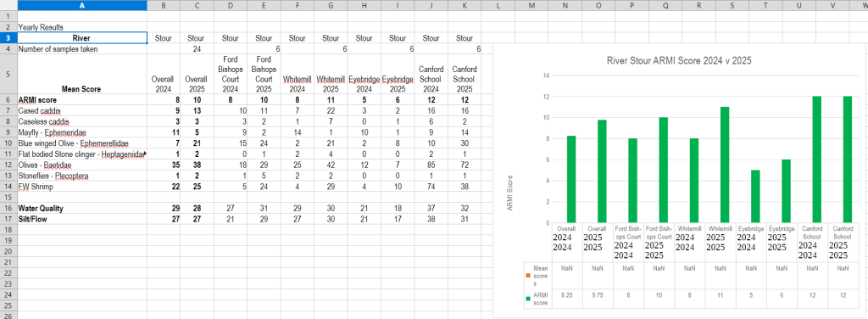Click 'Number of samples taken' cell
Image resolution: width=868 pixels, height=319 pixels.
[x=82, y=49]
